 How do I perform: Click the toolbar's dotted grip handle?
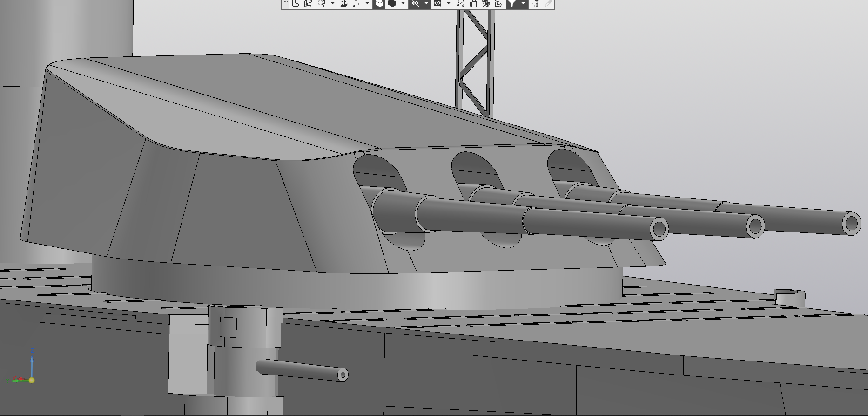coord(285,4)
